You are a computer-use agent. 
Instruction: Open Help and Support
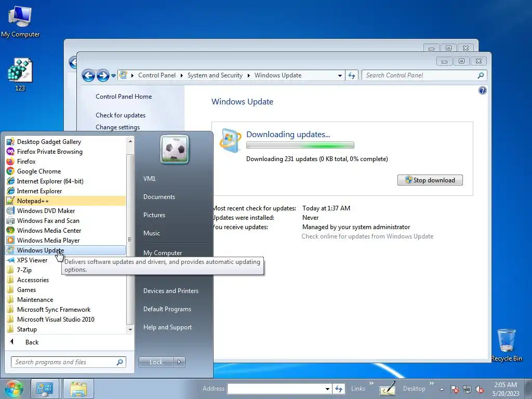coord(167,327)
